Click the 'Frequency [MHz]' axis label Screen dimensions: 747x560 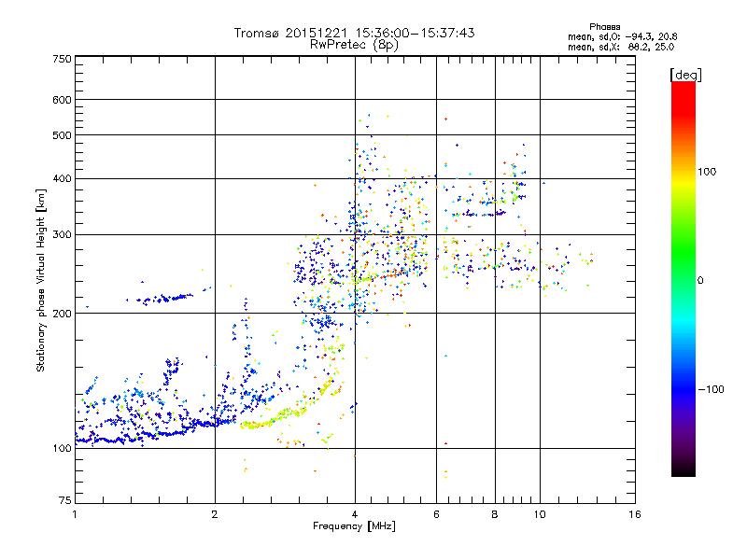point(354,526)
